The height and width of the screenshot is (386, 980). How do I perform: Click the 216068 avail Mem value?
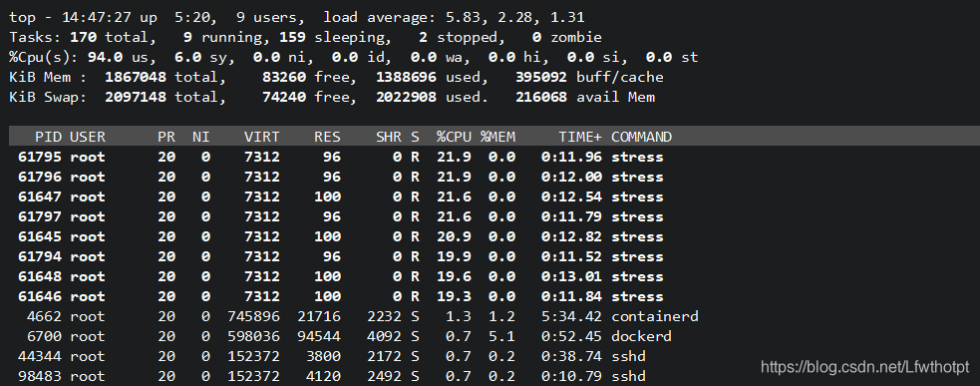[541, 97]
